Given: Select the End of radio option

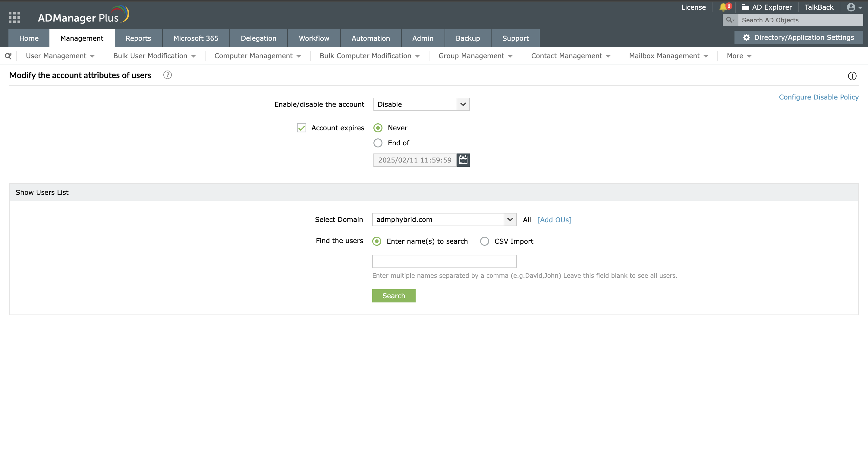Looking at the screenshot, I should pos(378,143).
